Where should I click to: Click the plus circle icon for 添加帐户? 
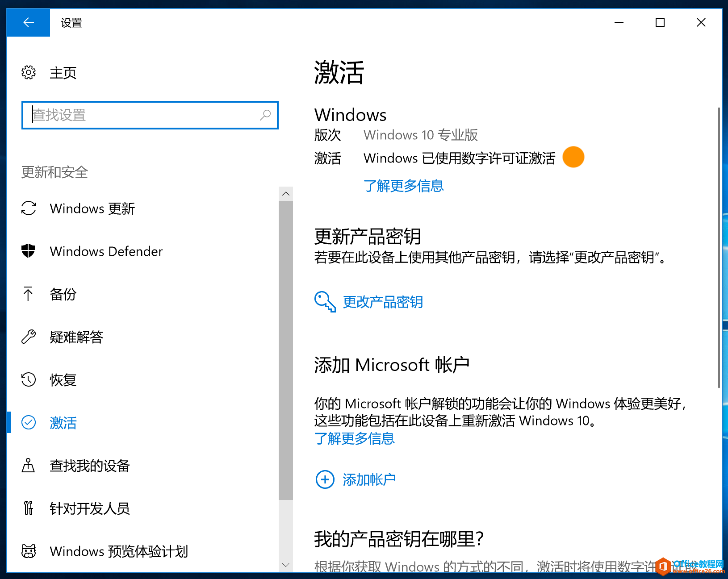(325, 479)
